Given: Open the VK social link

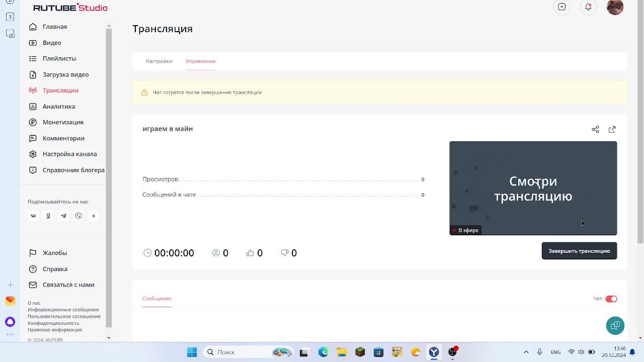Looking at the screenshot, I should (x=33, y=216).
